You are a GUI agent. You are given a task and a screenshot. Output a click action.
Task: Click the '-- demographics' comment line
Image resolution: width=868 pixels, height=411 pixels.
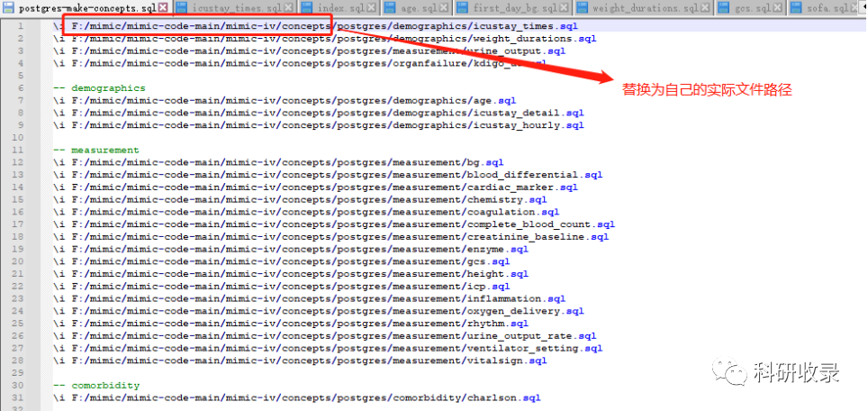[x=99, y=88]
